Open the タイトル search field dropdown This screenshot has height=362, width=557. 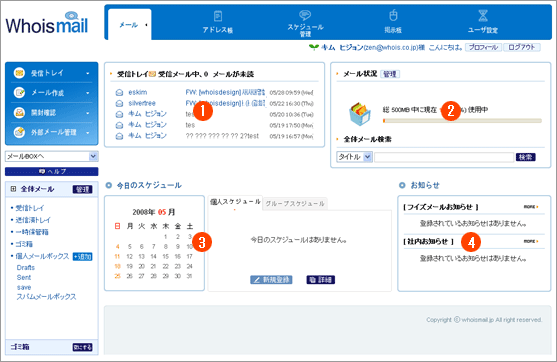354,157
